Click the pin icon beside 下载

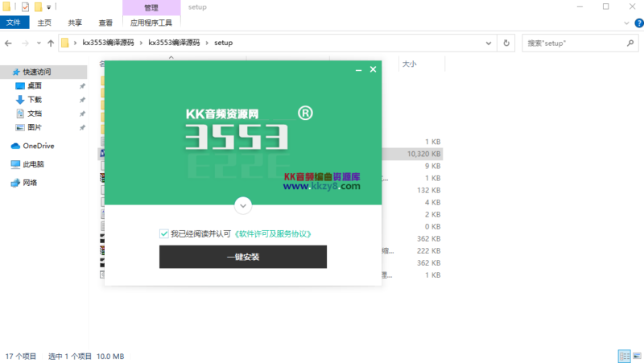pos(82,100)
